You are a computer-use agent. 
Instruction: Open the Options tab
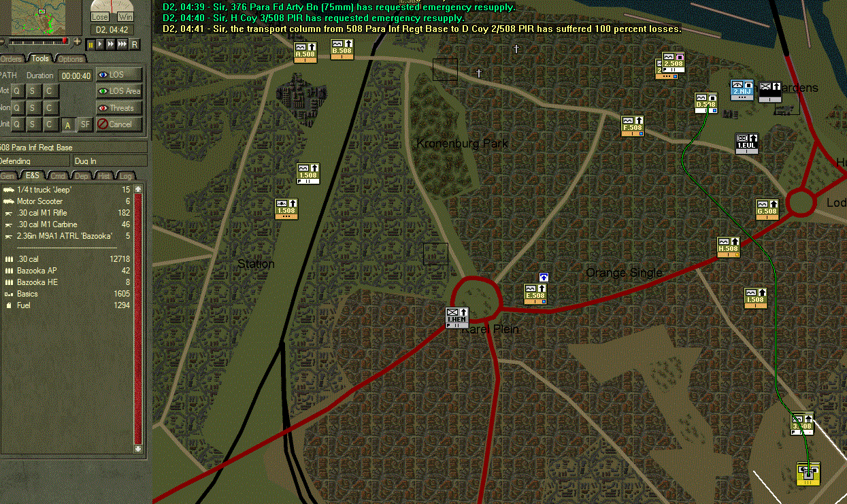pyautogui.click(x=70, y=59)
